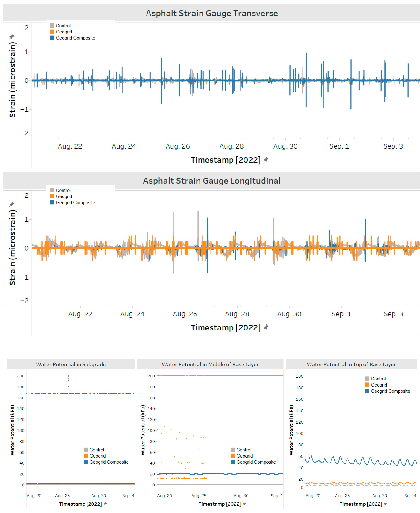Click pin icon on Longitudinal strain axis
This screenshot has height=513, width=420.
pos(12,205)
